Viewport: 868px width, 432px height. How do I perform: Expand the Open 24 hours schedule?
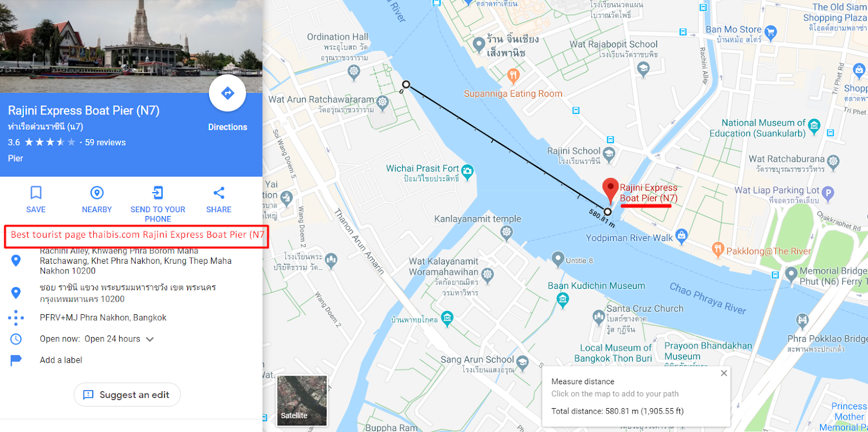pos(150,339)
